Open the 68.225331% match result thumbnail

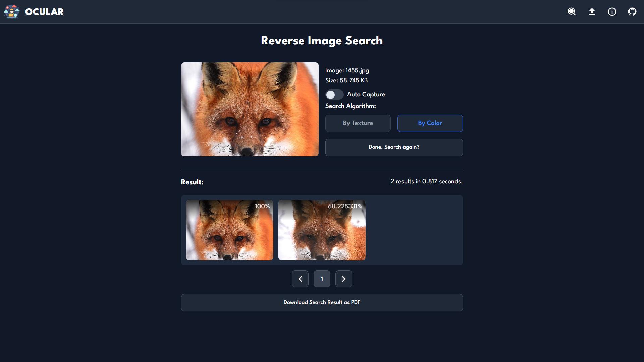point(322,230)
